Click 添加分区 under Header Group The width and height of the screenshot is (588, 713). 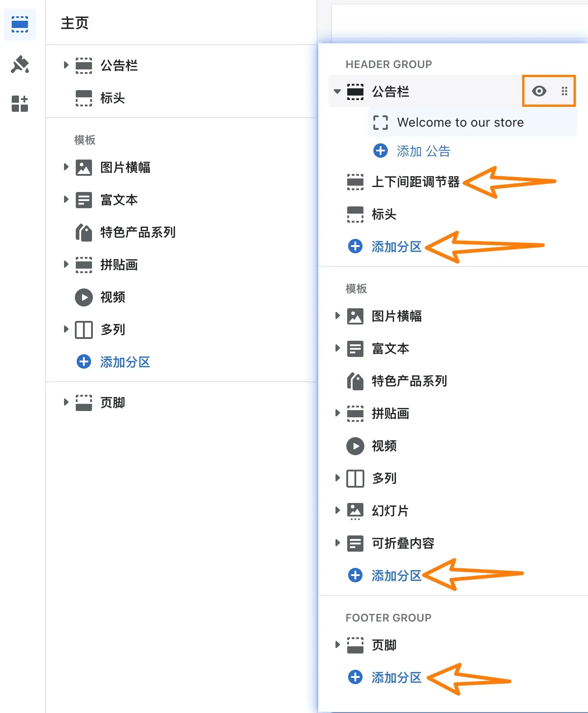pyautogui.click(x=396, y=247)
